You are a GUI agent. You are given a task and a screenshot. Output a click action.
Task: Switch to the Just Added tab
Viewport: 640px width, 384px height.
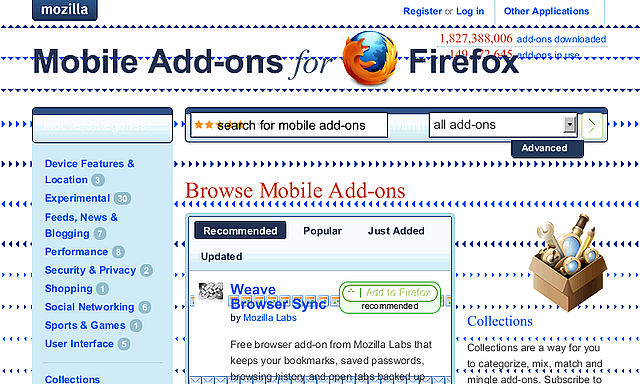point(396,231)
